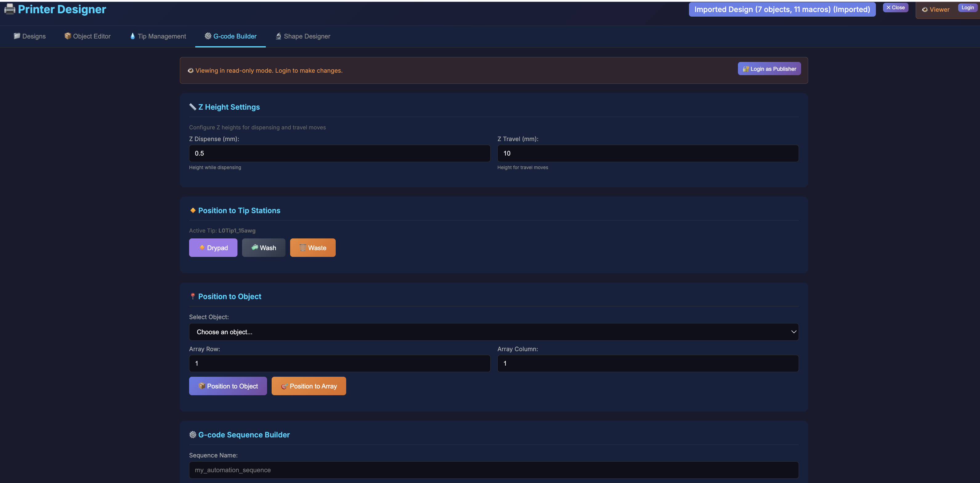Open the Designs tab

(x=30, y=36)
